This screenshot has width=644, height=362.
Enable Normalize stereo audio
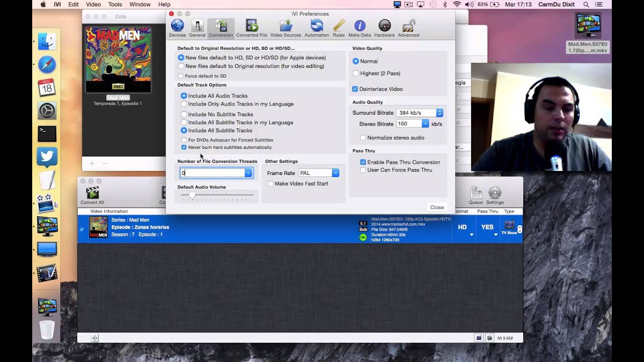[363, 138]
